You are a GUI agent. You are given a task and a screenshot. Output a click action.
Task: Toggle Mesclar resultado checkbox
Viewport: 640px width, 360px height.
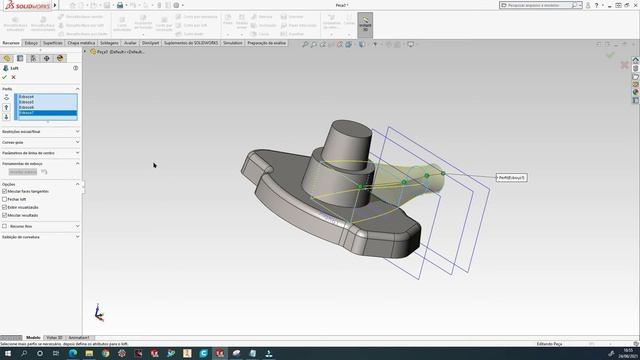click(x=4, y=215)
